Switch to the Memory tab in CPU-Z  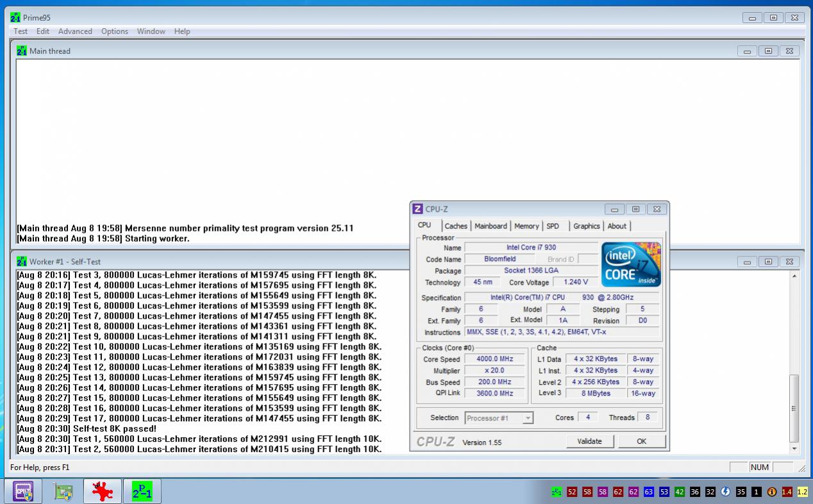coord(526,226)
